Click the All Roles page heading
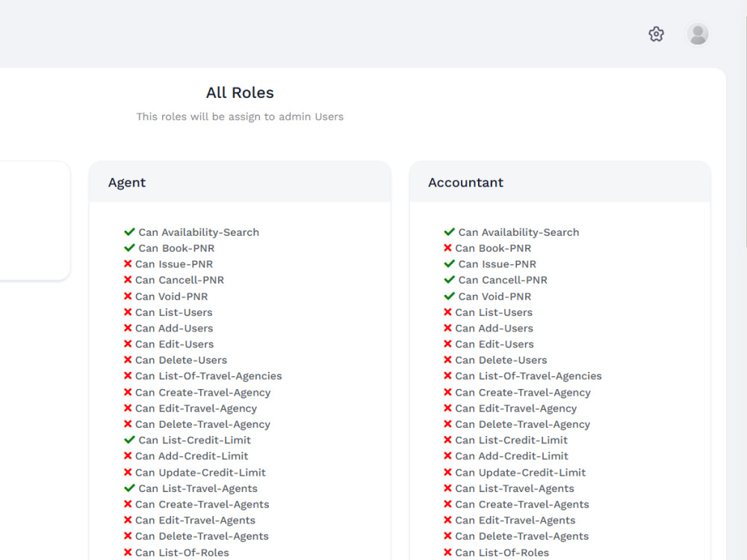Viewport: 747px width, 560px height. coord(240,93)
